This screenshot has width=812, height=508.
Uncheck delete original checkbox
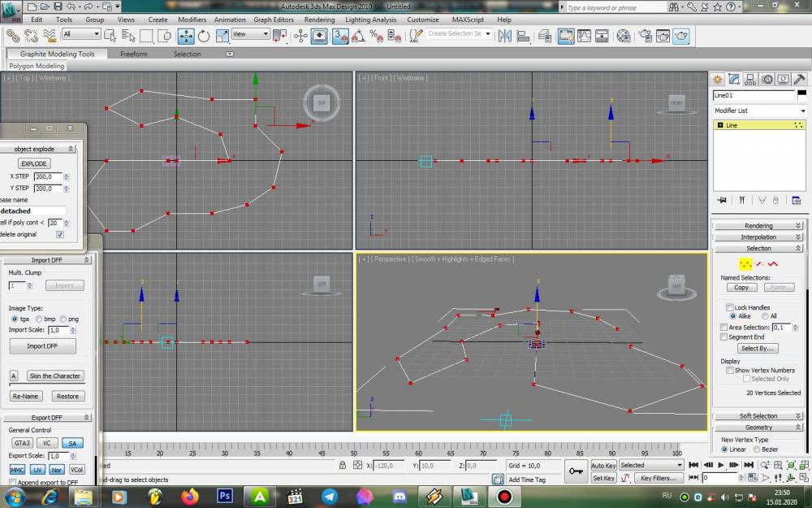pos(60,234)
